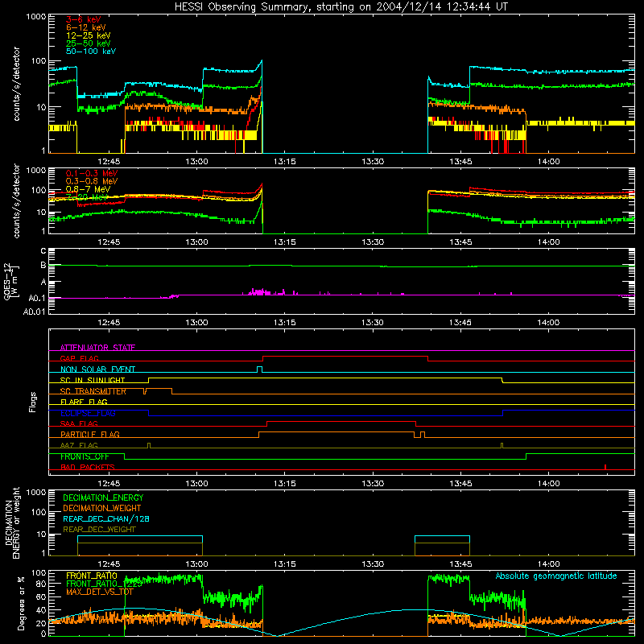Click the raised SAA_FLAG segment
Viewport: 644px width, 644px height.
341,421
